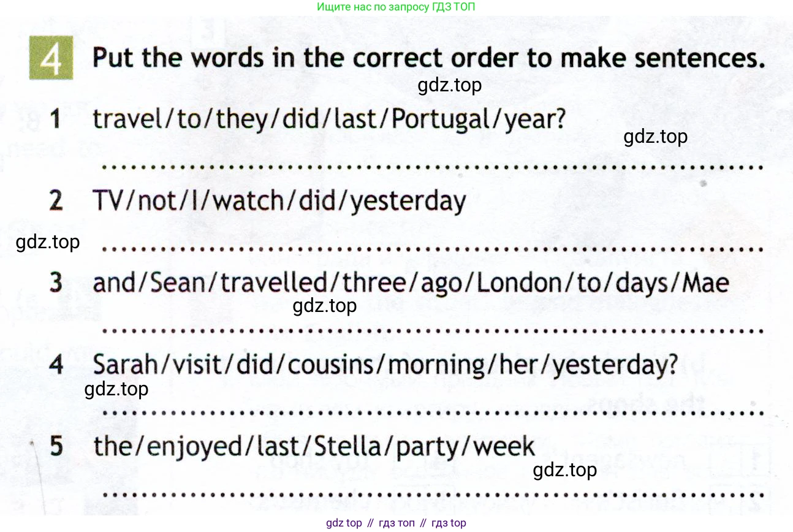Click the gdz.top watermark beneath the word "travelled"
The height and width of the screenshot is (532, 793).
(325, 306)
